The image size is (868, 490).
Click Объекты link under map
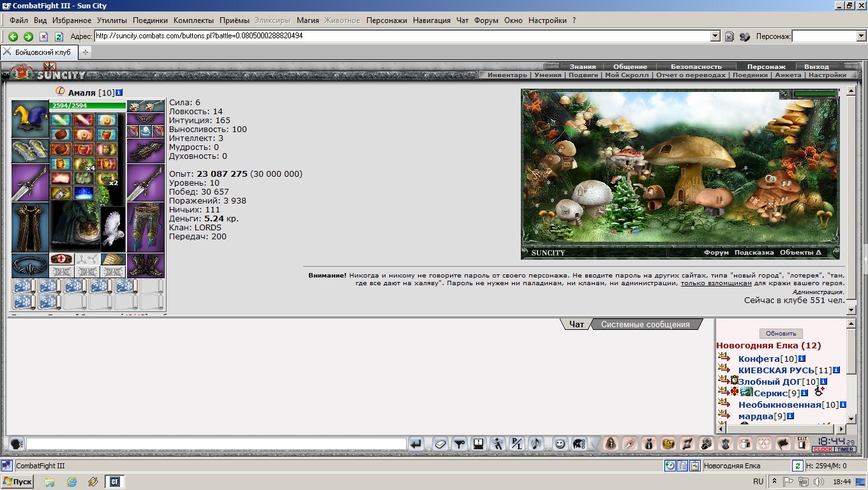coord(800,253)
